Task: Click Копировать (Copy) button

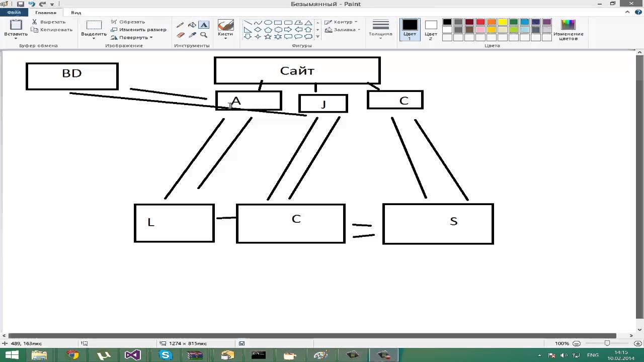Action: pyautogui.click(x=52, y=30)
